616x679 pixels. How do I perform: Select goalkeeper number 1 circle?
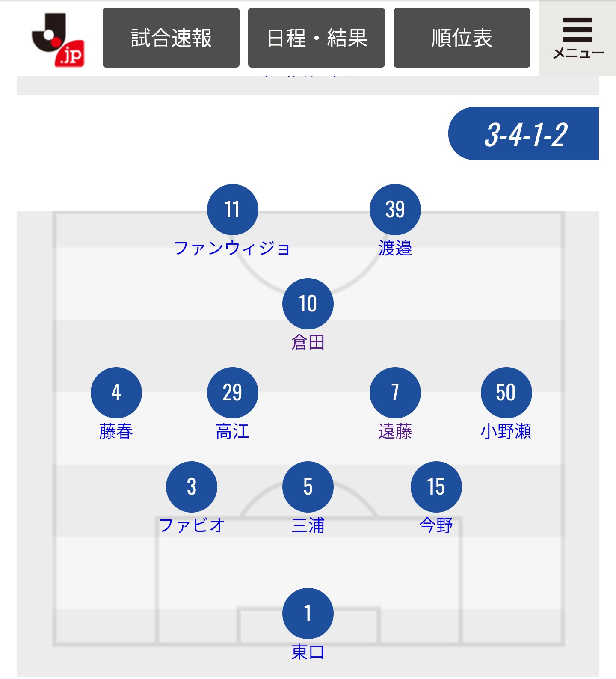[x=308, y=614]
